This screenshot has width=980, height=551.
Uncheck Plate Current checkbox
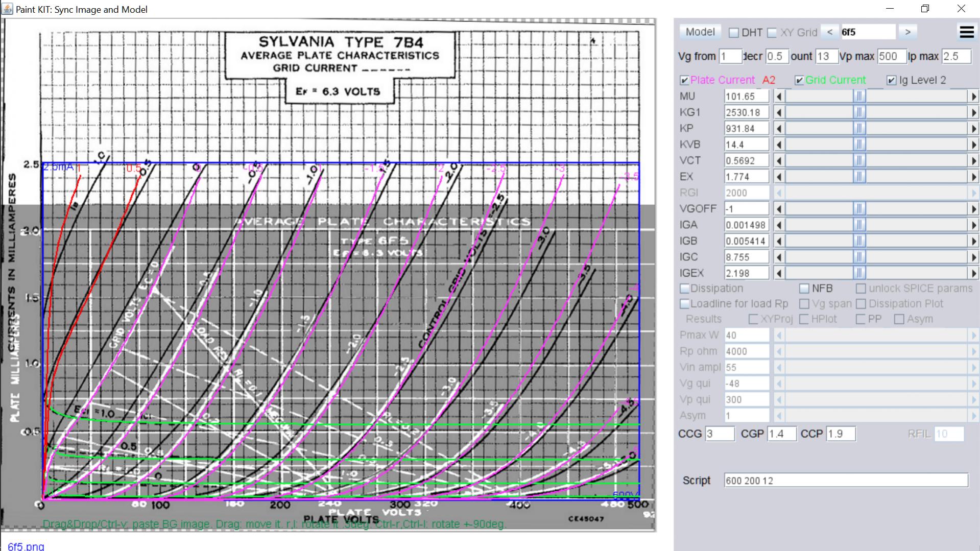pyautogui.click(x=685, y=80)
